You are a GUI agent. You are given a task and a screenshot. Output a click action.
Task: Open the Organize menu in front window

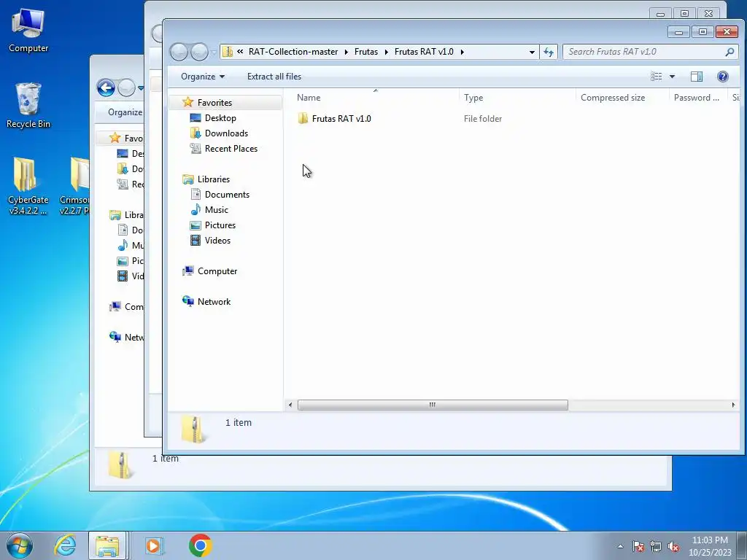[203, 77]
